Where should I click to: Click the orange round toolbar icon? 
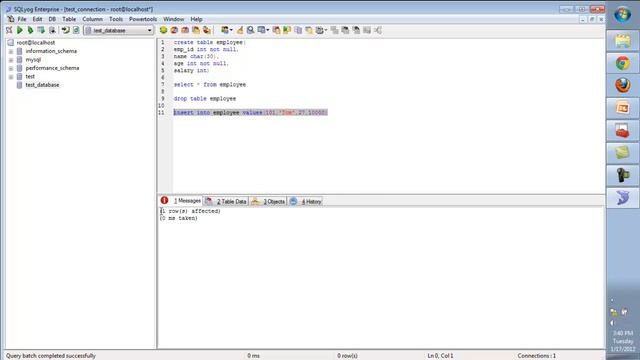click(174, 30)
